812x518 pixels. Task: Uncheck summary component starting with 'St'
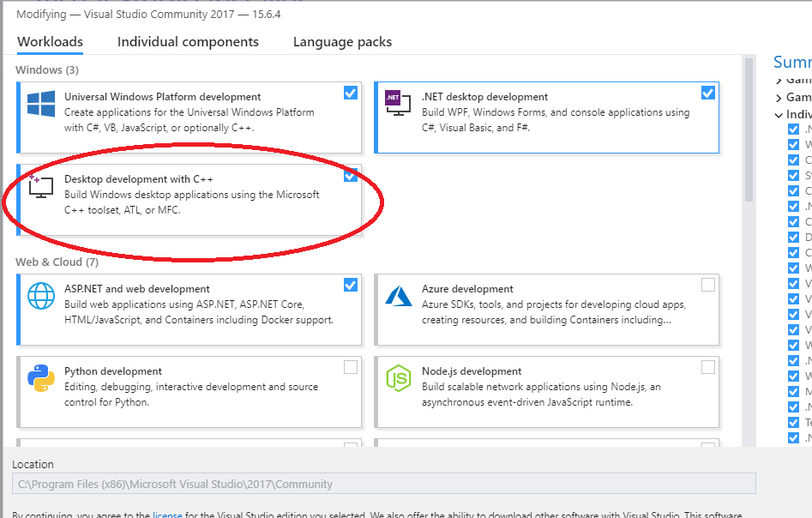tap(793, 175)
